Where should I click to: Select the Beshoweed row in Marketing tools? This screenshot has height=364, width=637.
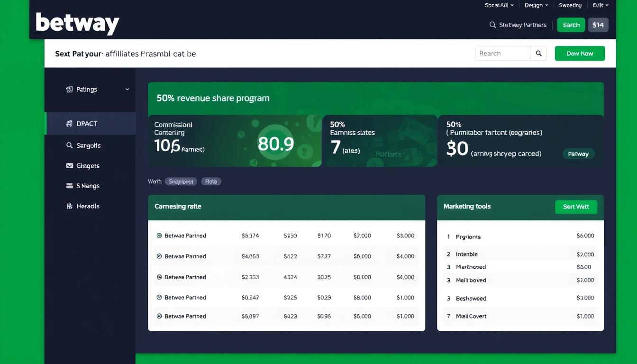pyautogui.click(x=520, y=298)
